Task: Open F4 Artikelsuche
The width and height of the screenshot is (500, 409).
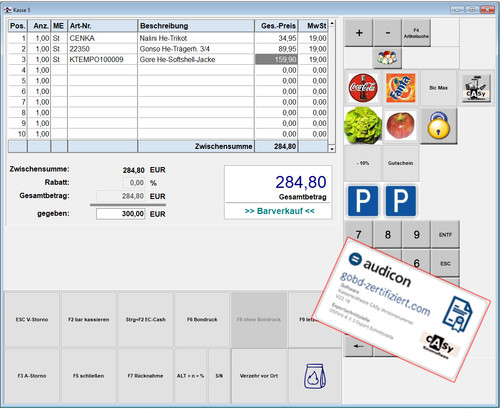Action: (x=416, y=33)
